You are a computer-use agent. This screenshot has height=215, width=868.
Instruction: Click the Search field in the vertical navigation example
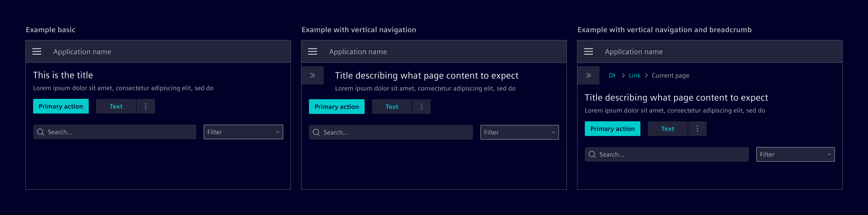pyautogui.click(x=391, y=132)
